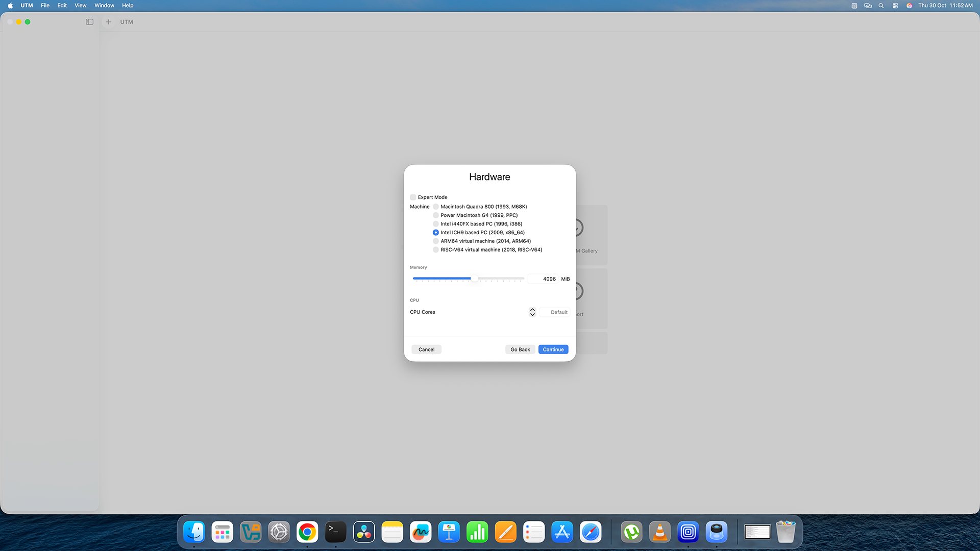Image resolution: width=980 pixels, height=551 pixels.
Task: Open Google Chrome from the dock
Action: coord(307,532)
